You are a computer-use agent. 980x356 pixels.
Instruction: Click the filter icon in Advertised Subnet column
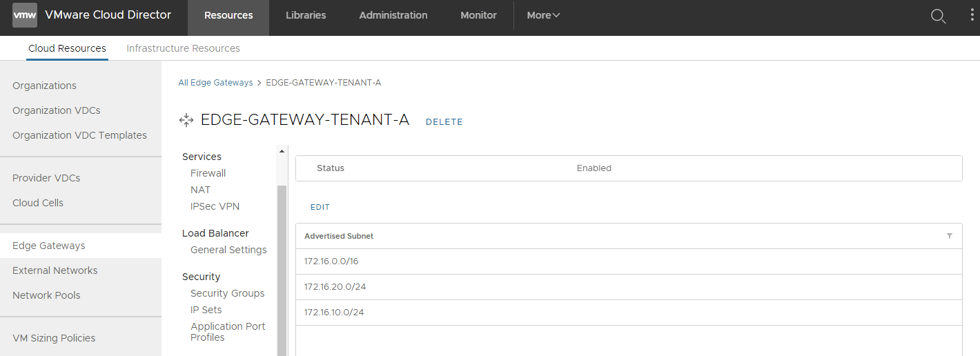click(950, 236)
